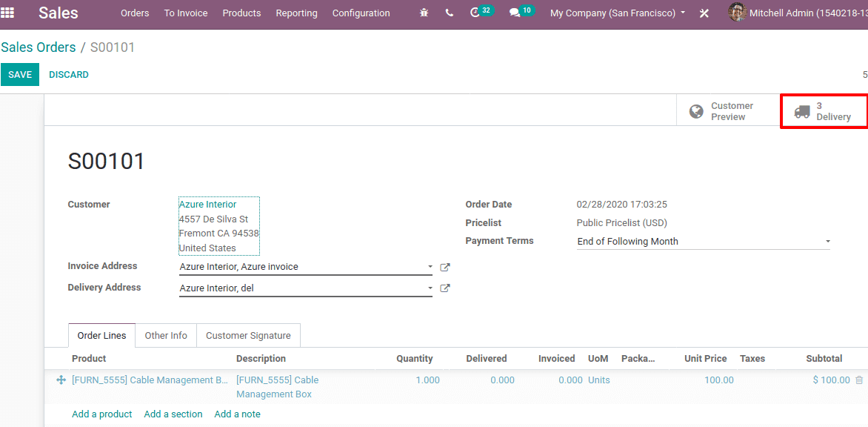Image resolution: width=868 pixels, height=427 pixels.
Task: Click Mitchell Admin avatar picture
Action: (x=737, y=12)
